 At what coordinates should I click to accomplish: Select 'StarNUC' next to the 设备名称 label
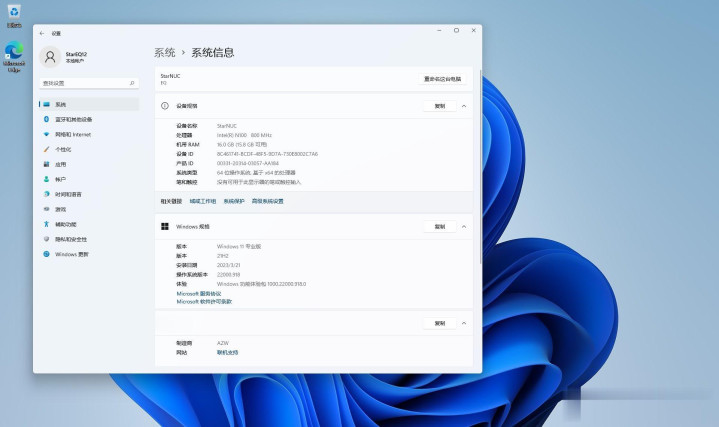tap(227, 126)
